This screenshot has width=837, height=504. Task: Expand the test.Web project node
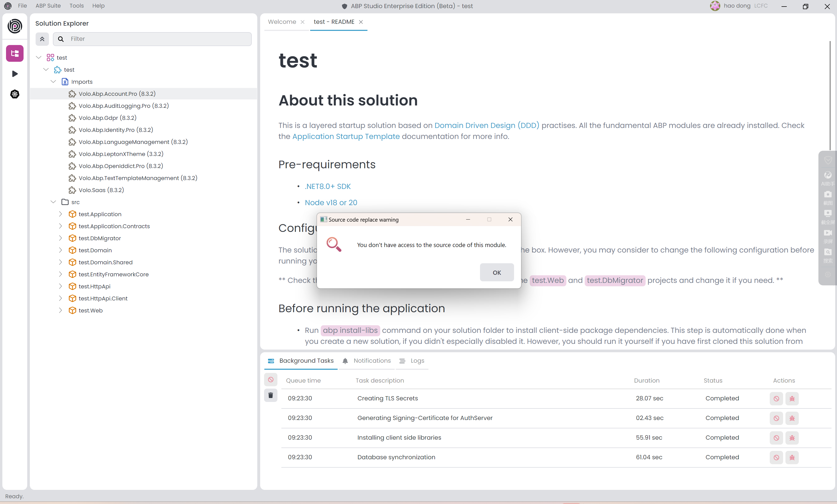(60, 310)
